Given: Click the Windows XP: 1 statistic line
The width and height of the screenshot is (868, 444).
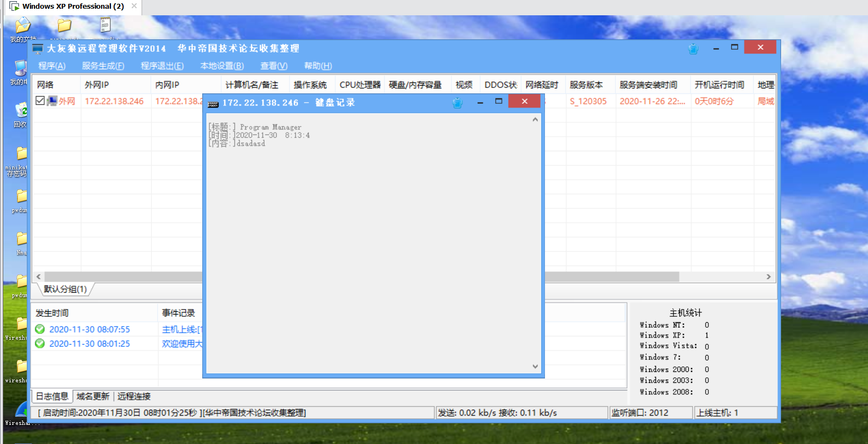Looking at the screenshot, I should coord(675,335).
